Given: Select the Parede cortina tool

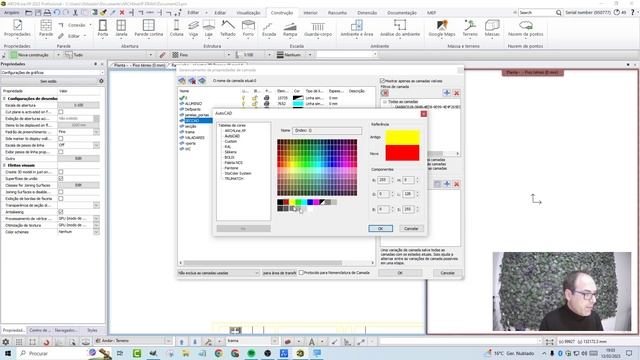Looking at the screenshot, I should coord(149,28).
